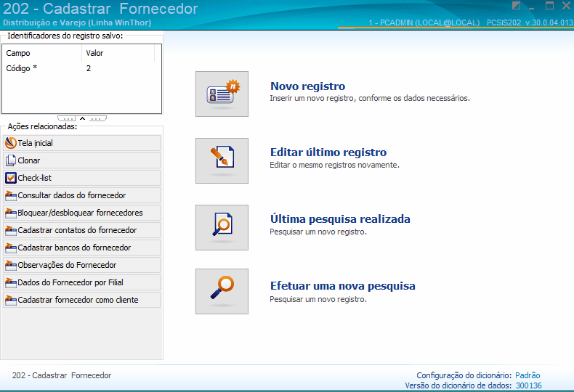Screen dimensions: 574x392
Task: Click icon beside Observações do Fornecedor
Action: tap(11, 265)
